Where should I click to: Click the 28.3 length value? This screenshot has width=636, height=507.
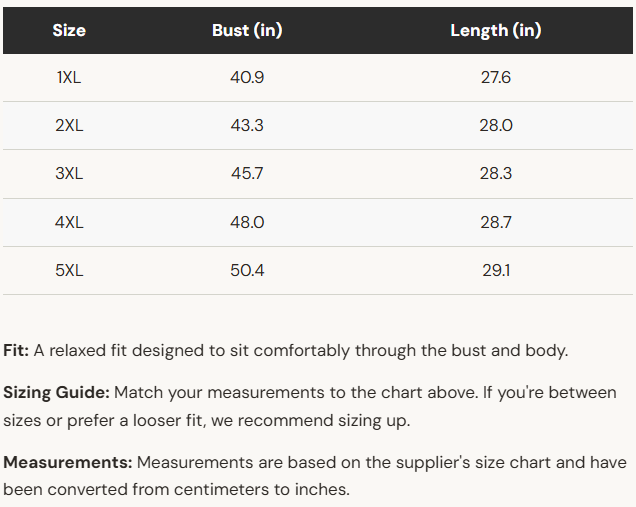point(496,173)
